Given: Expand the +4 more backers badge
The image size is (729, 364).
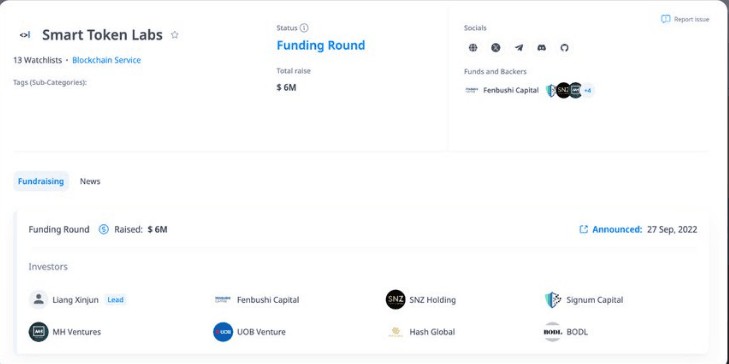Looking at the screenshot, I should click(588, 90).
